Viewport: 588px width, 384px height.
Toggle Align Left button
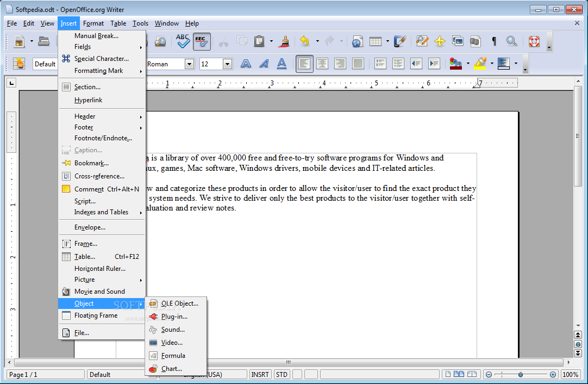click(x=304, y=64)
